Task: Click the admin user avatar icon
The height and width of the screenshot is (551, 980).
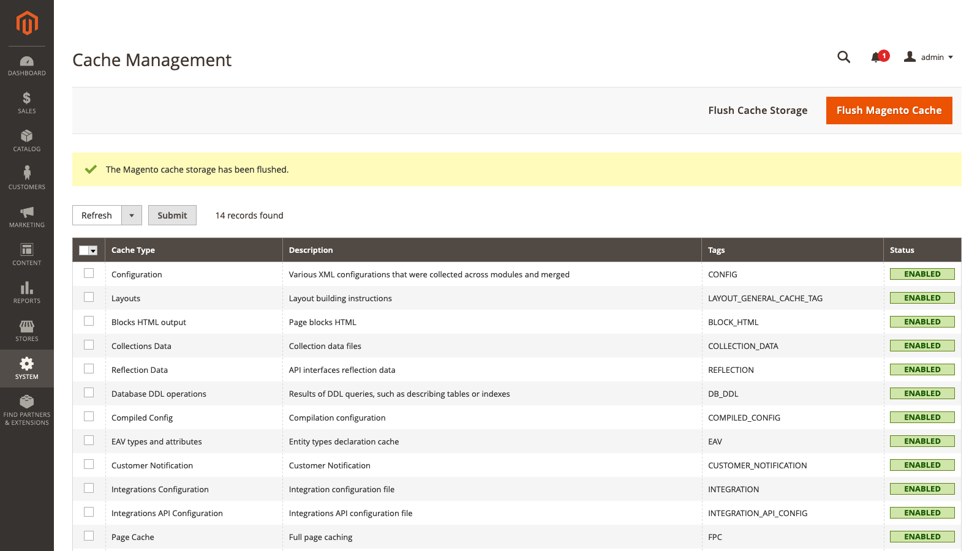Action: point(910,57)
